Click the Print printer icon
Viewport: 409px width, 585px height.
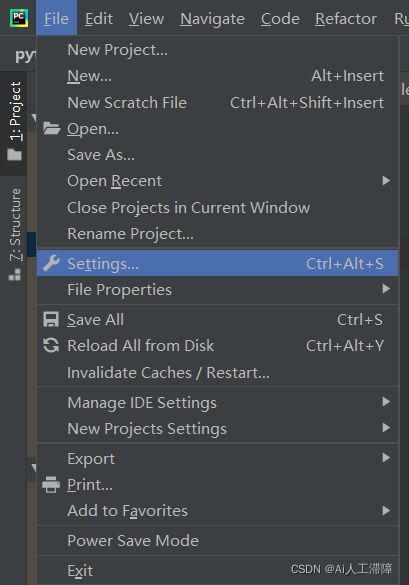pyautogui.click(x=51, y=485)
